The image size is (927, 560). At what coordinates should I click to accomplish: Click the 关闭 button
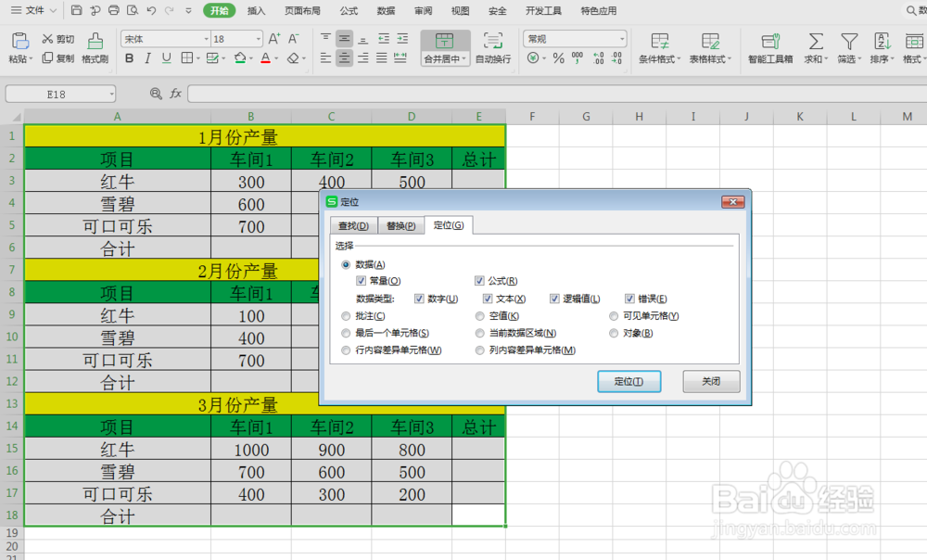coord(710,381)
